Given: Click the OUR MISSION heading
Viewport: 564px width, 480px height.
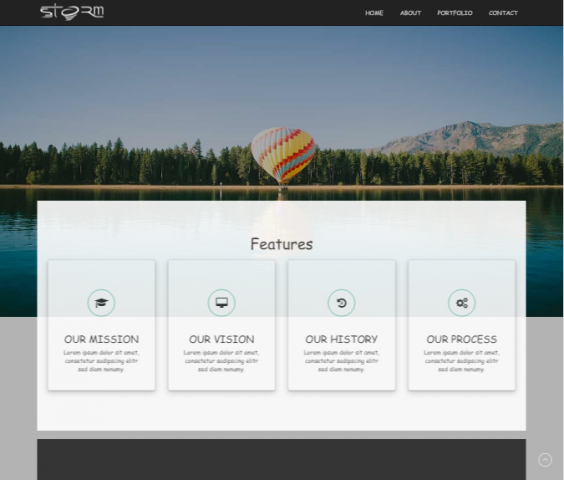Looking at the screenshot, I should (101, 339).
